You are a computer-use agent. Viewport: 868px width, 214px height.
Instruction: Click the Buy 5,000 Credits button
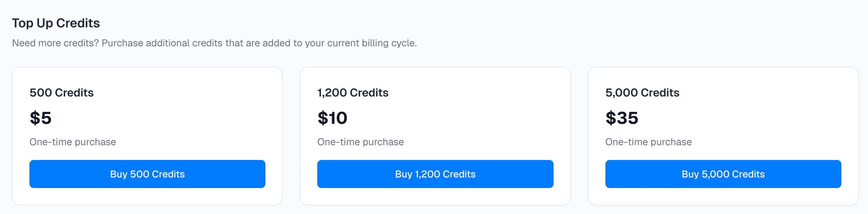pyautogui.click(x=723, y=174)
